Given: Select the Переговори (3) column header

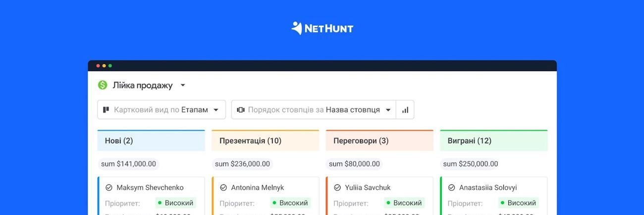Looking at the screenshot, I should click(379, 140).
